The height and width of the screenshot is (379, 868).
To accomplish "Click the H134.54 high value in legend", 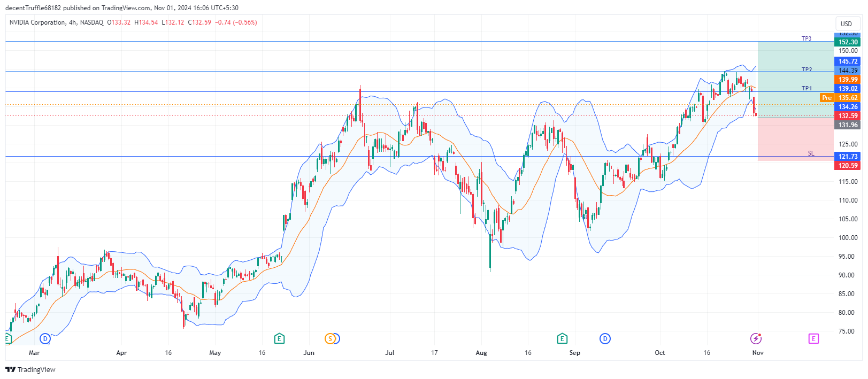I will coord(146,22).
